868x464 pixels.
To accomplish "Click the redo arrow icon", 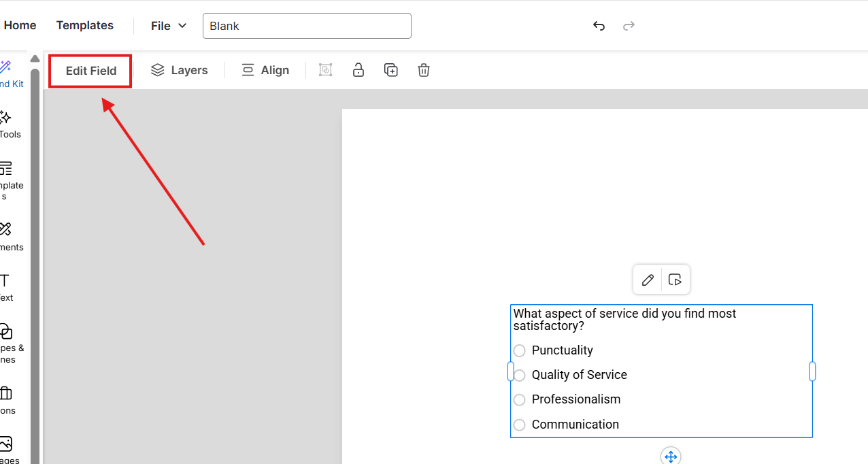I will 629,26.
